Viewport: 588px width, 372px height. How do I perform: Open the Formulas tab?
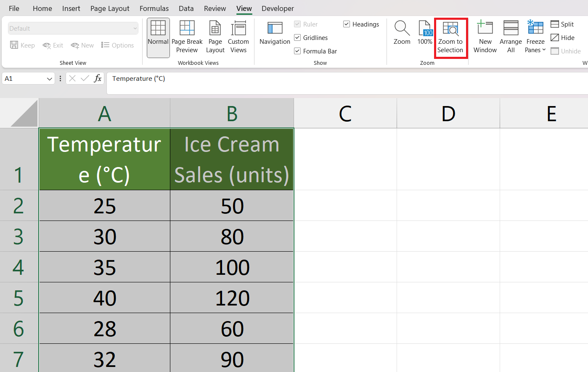coord(154,8)
